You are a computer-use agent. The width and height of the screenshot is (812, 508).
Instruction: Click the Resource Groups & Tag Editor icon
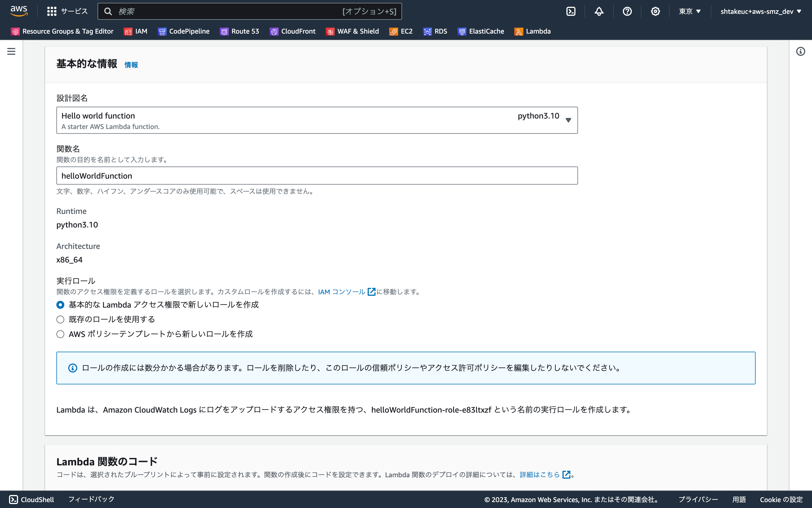tap(16, 32)
